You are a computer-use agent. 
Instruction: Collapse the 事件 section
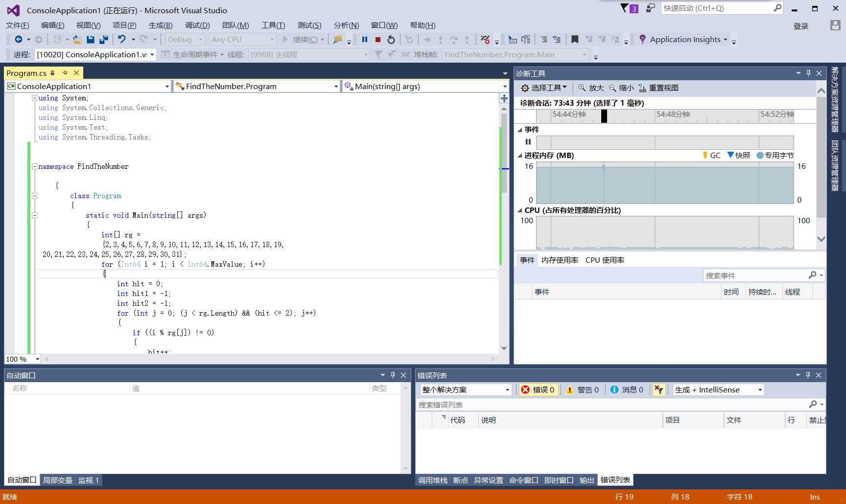(x=520, y=130)
